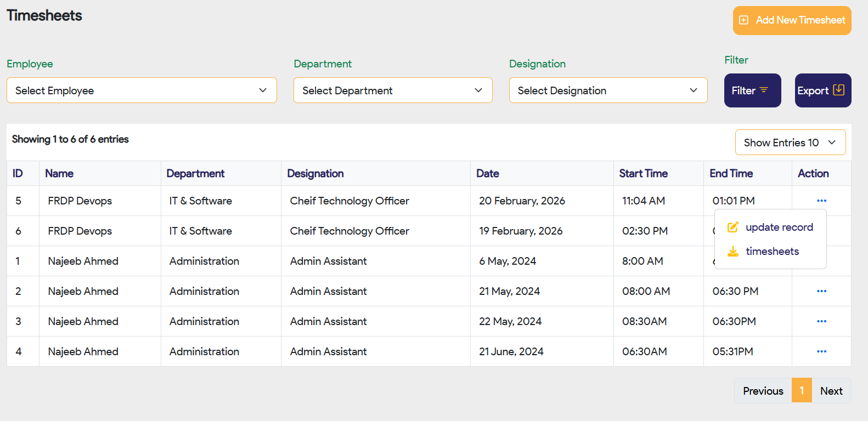Click Najeeb Ahmed name in ID 3 row
The width and height of the screenshot is (868, 421).
83,321
